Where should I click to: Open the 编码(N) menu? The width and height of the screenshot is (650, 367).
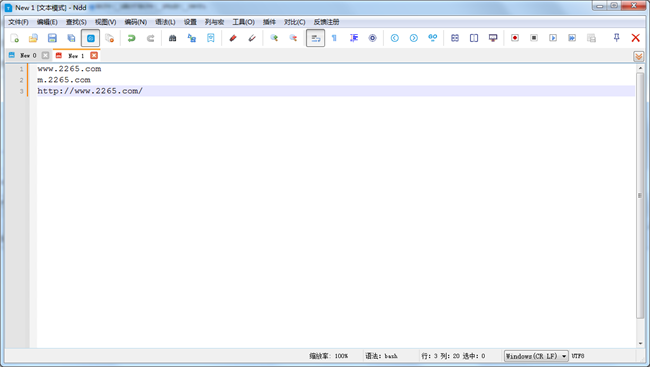click(x=136, y=22)
